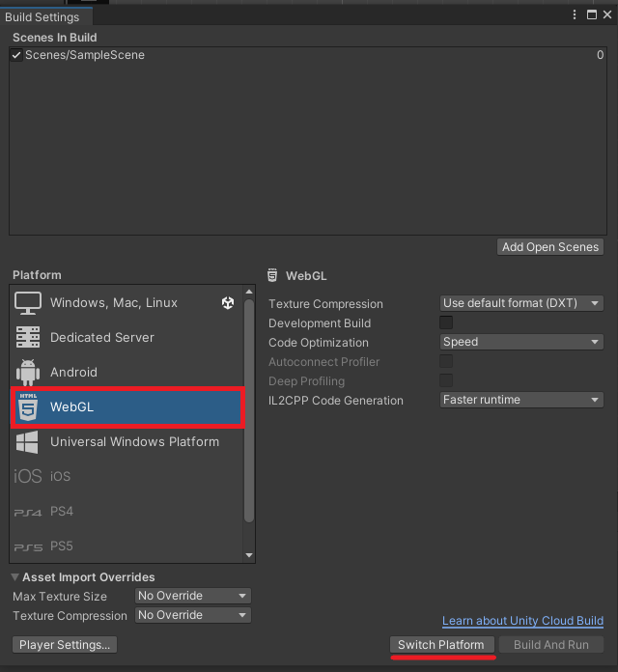Click the HTML5 WebGL platform icon
The width and height of the screenshot is (618, 672).
28,406
